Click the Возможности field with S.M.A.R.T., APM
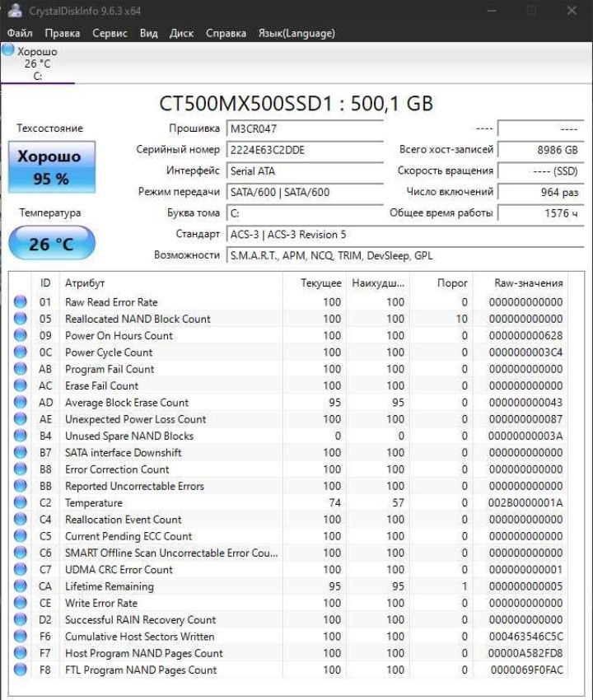 (405, 255)
